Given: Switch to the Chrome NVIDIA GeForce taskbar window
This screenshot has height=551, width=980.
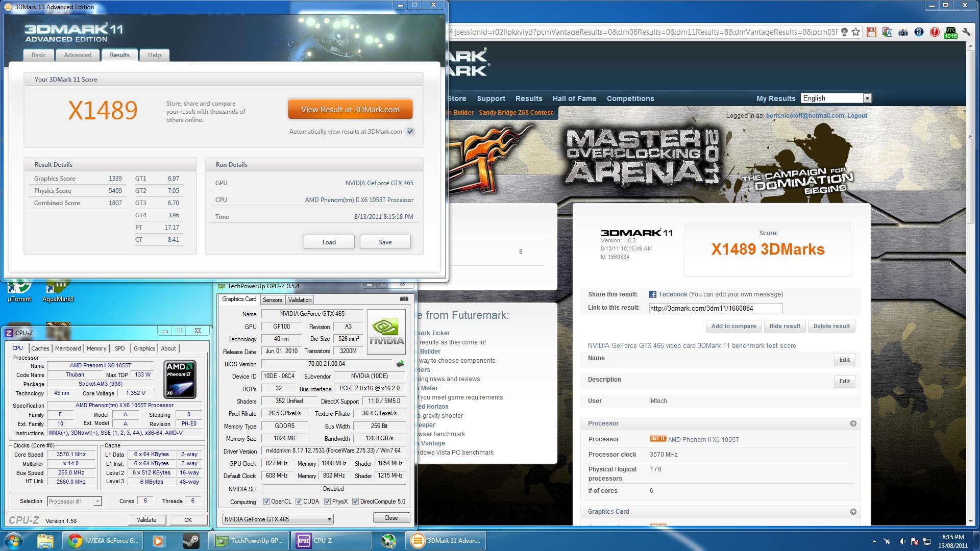Looking at the screenshot, I should [103, 540].
